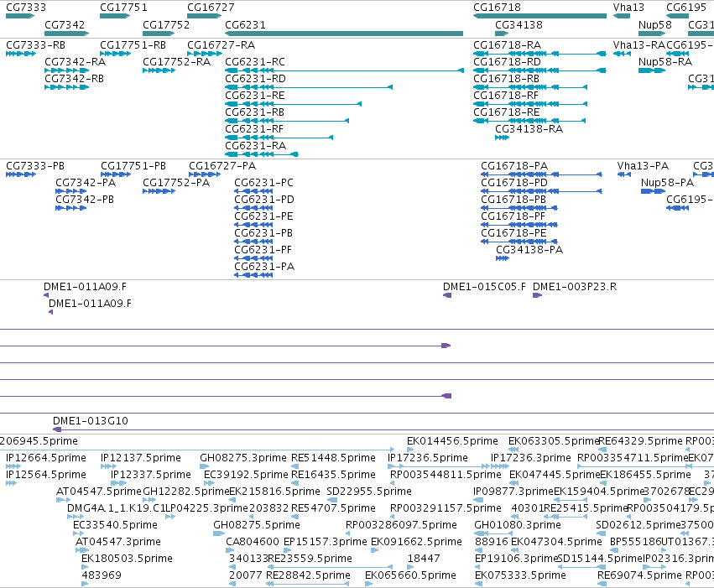Select protein CG17752-PA

click(x=176, y=183)
